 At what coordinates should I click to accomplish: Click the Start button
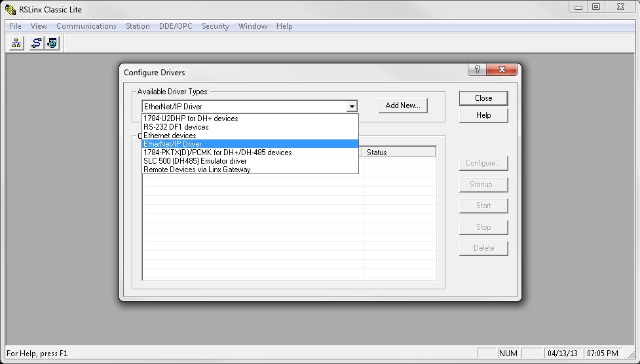coord(483,206)
